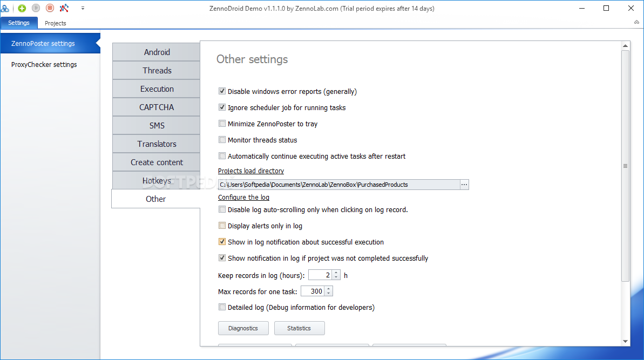Decrease Max records for one task value
Screen dimensions: 644x360
pyautogui.click(x=329, y=294)
